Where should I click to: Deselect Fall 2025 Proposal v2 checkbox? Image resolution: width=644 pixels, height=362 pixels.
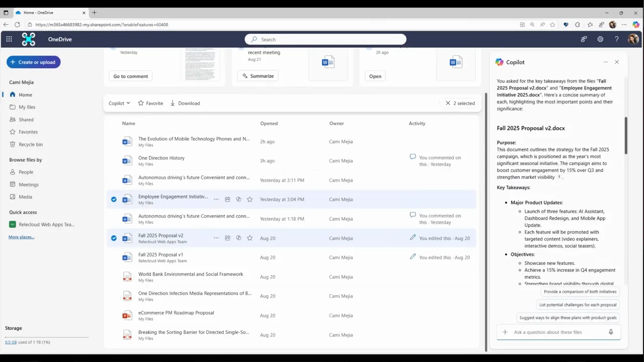114,238
